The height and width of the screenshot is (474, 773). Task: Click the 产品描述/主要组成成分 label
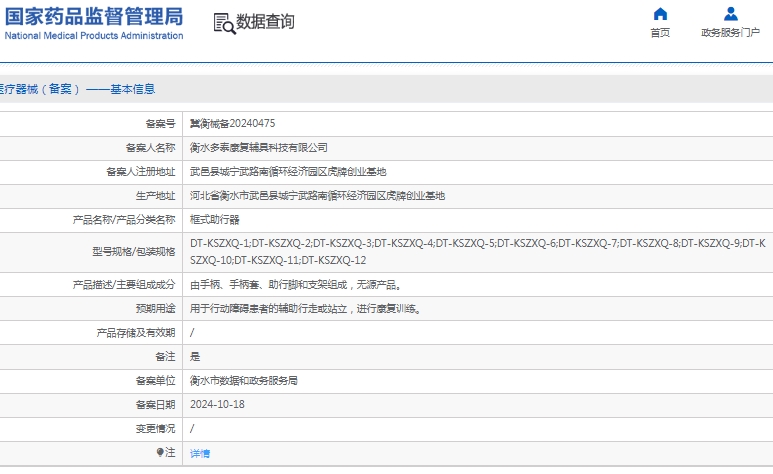pos(124,285)
